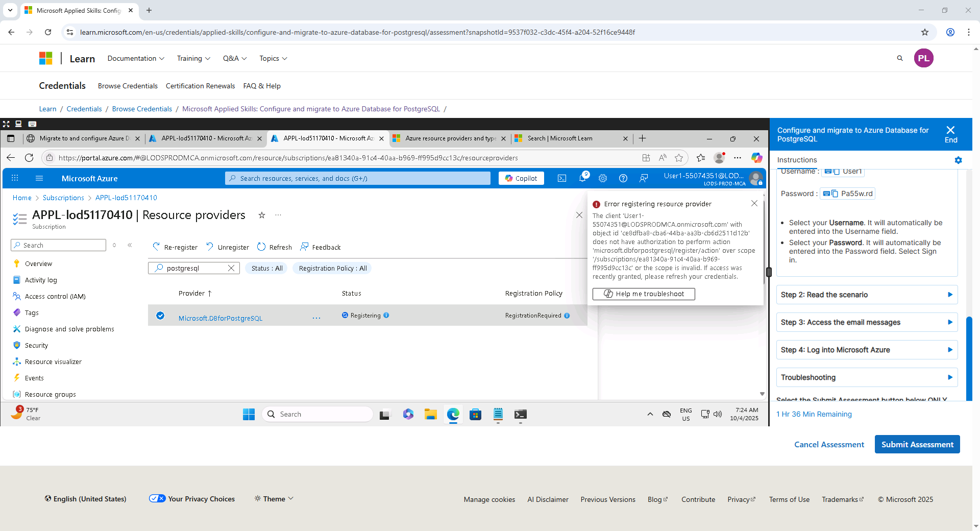
Task: Copy the Pa55w.rd password value
Action: (x=835, y=194)
